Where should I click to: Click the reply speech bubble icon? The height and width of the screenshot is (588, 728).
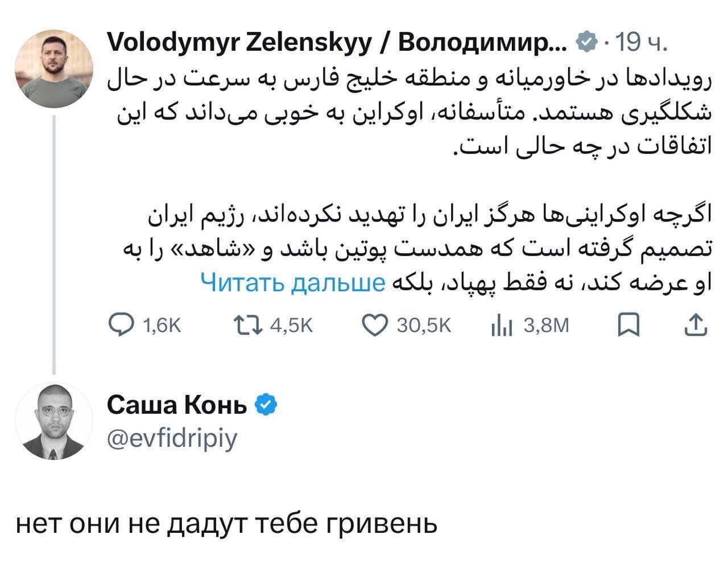tap(121, 325)
